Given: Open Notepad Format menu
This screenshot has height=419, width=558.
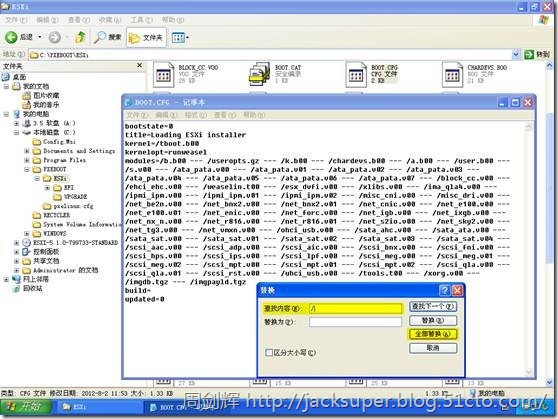Looking at the screenshot, I should (195, 115).
